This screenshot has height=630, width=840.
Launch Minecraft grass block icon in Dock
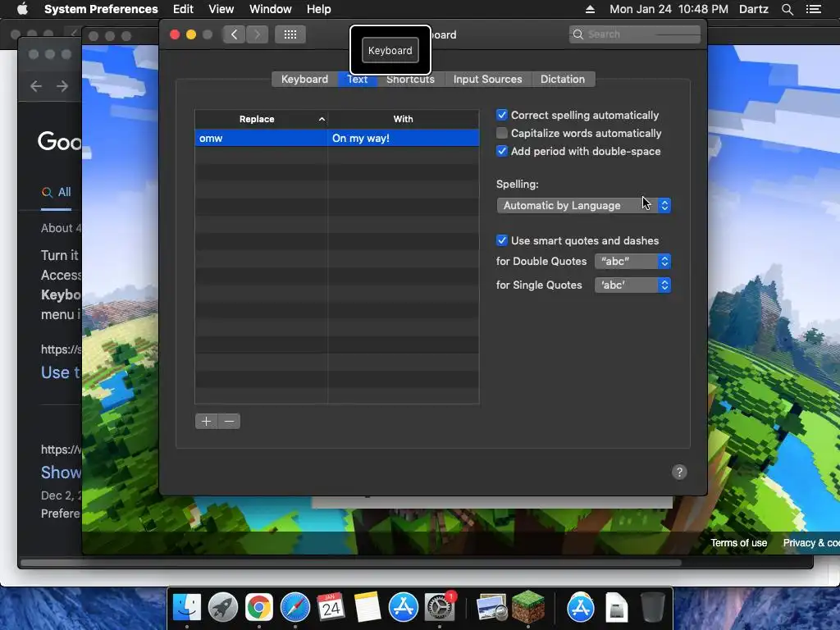click(x=528, y=606)
